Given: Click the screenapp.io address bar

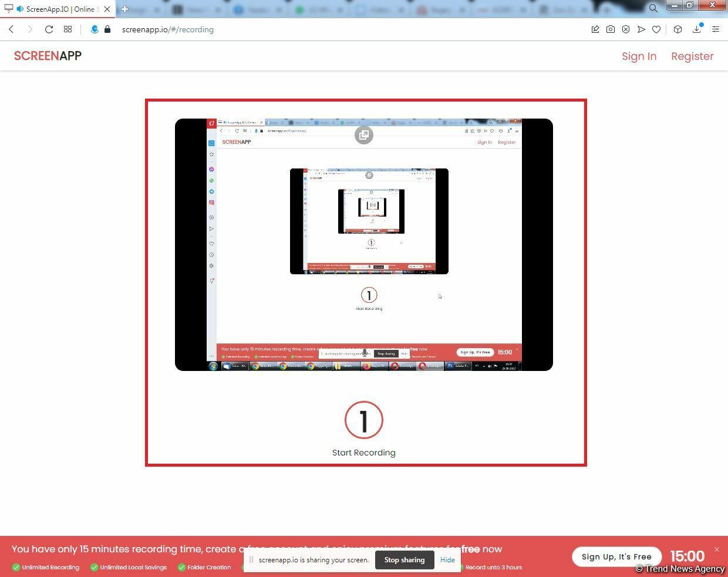Looking at the screenshot, I should pyautogui.click(x=168, y=29).
